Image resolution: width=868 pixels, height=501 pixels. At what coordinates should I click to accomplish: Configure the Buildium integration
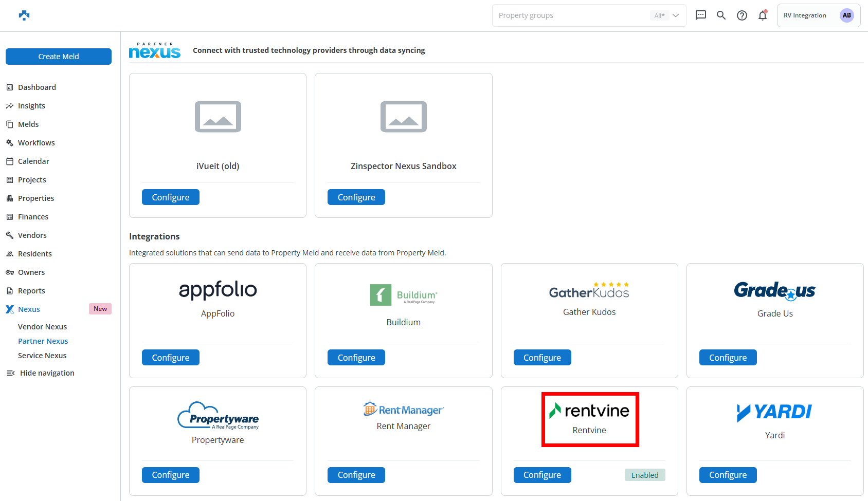356,358
